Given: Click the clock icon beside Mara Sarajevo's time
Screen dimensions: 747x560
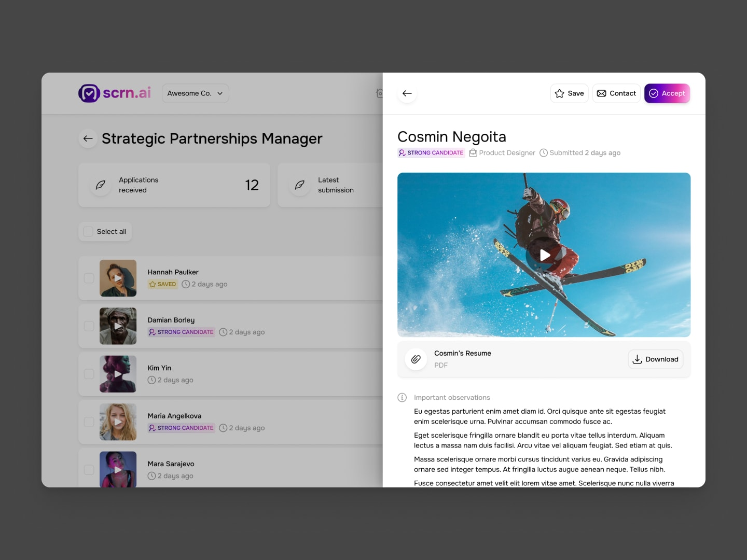Looking at the screenshot, I should 151,476.
